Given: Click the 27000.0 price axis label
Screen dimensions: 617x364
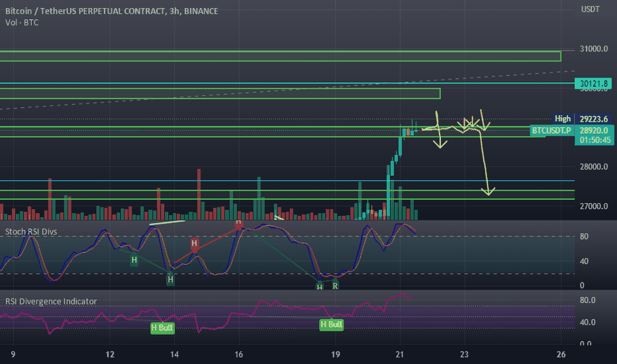Looking at the screenshot, I should coord(593,206).
